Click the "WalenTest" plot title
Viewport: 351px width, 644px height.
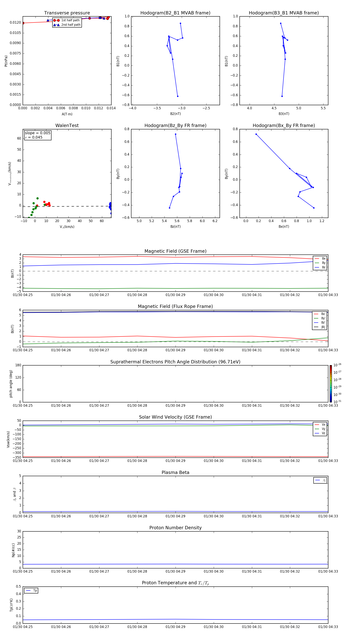pyautogui.click(x=67, y=125)
